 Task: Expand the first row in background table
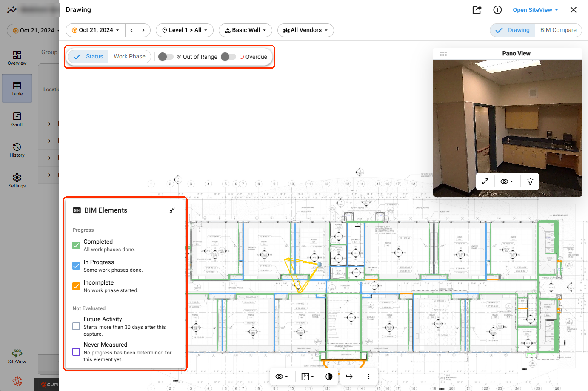[x=49, y=124]
